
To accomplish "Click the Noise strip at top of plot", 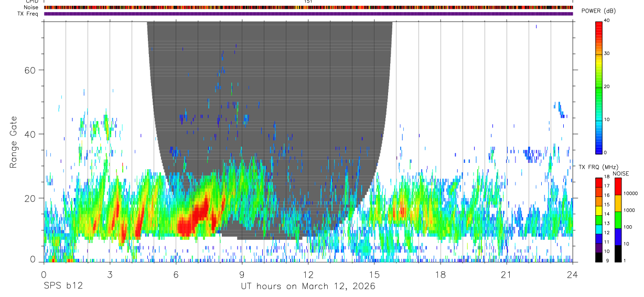I will click(308, 7).
